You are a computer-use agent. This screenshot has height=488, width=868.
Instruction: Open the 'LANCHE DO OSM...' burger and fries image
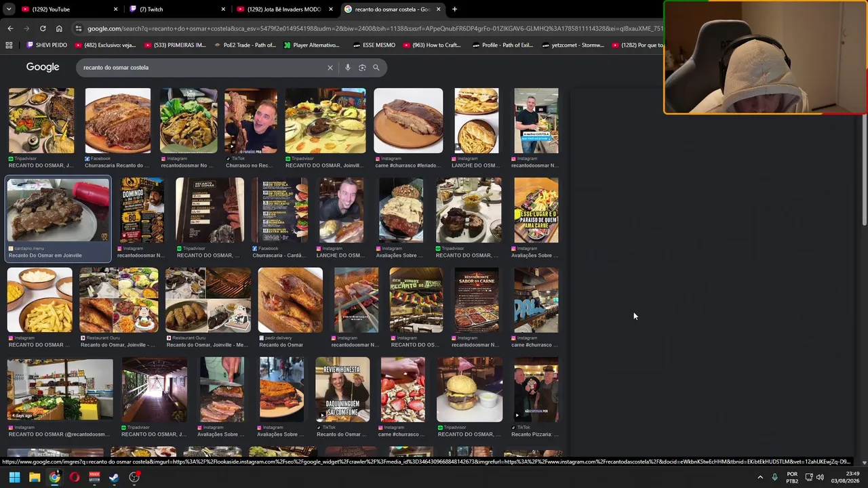click(x=476, y=121)
